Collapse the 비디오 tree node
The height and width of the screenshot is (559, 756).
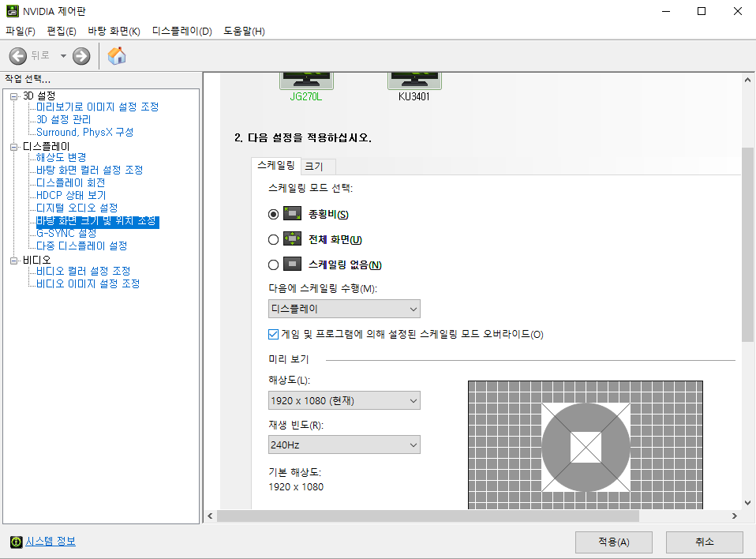[14, 261]
